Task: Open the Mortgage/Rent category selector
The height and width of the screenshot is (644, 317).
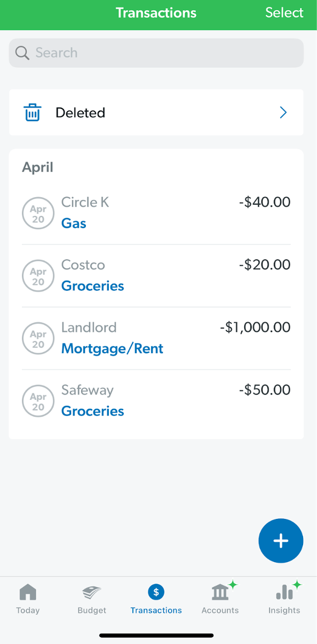Action: (112, 348)
